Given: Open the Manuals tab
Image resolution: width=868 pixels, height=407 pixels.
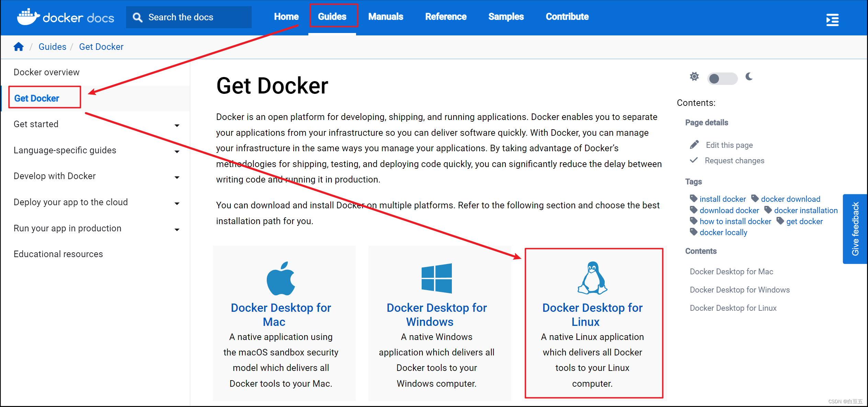Looking at the screenshot, I should click(386, 16).
